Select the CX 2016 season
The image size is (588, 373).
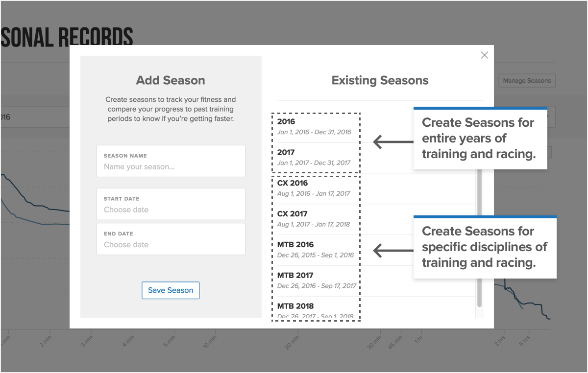[376, 188]
